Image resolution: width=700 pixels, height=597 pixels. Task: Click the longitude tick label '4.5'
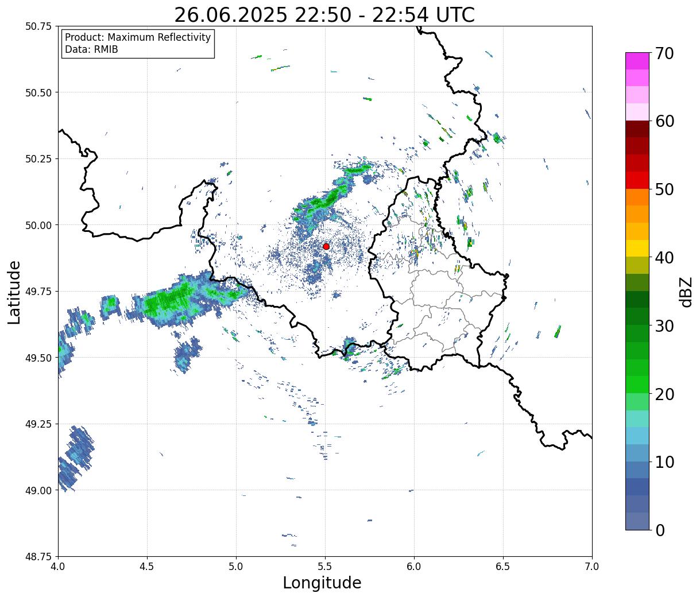pyautogui.click(x=147, y=567)
